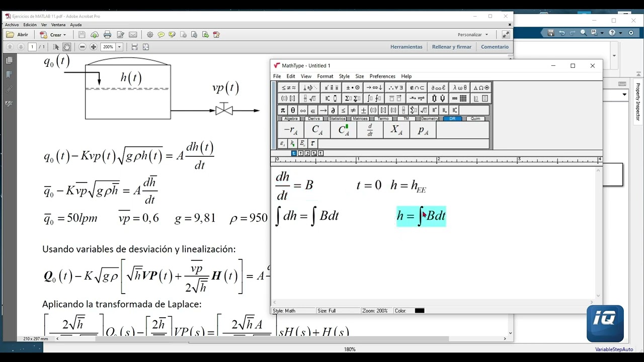Open the Ventana menu in Acrobat

(x=58, y=25)
